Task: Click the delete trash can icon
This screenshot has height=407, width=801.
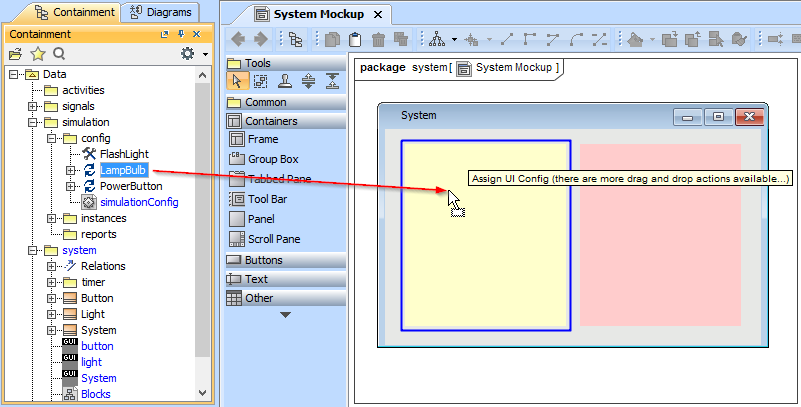Action: tap(379, 39)
